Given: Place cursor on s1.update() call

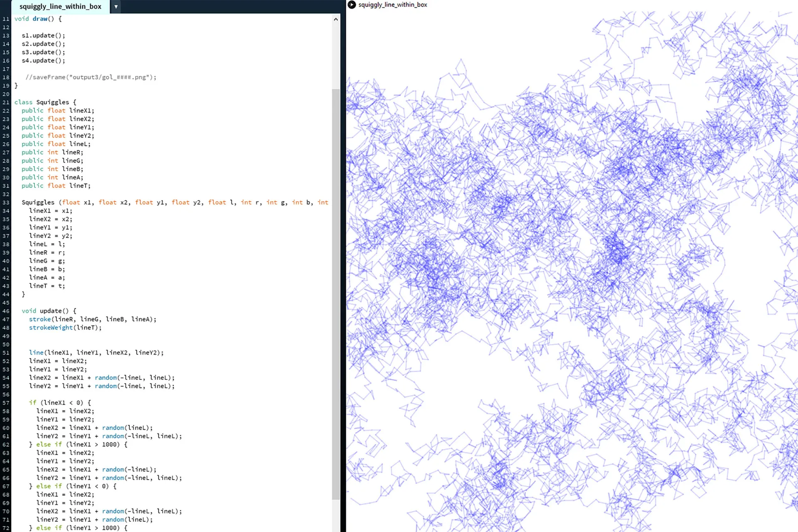Looking at the screenshot, I should [x=43, y=35].
